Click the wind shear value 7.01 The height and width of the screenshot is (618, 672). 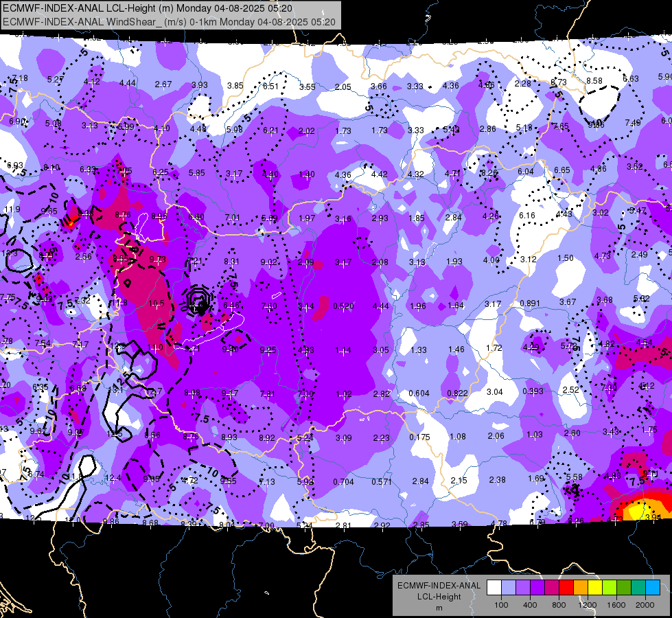(232, 218)
